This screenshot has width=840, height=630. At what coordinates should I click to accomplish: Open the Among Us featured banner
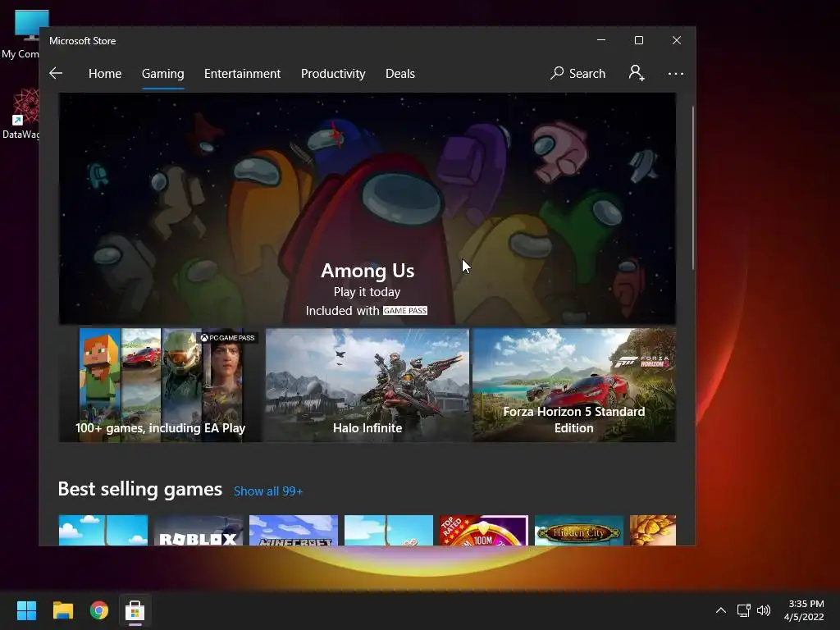coord(367,208)
